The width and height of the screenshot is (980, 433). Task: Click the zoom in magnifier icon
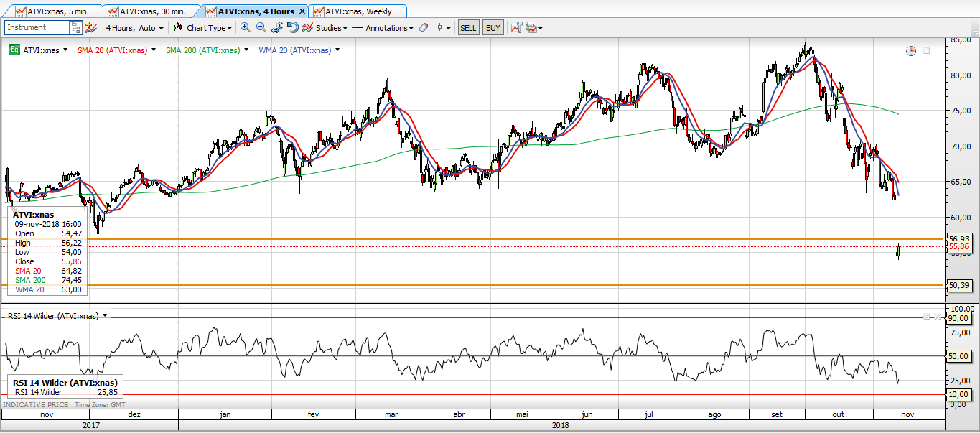coord(246,27)
